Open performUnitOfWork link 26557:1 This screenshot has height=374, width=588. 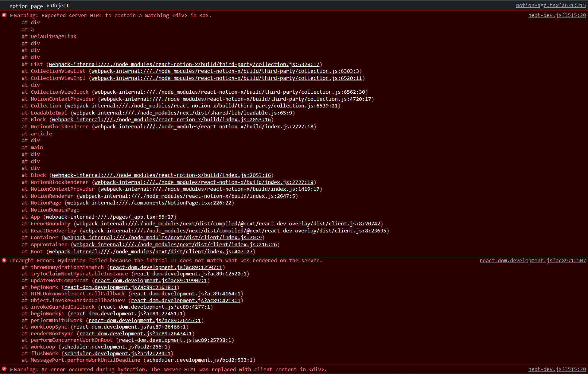click(145, 320)
